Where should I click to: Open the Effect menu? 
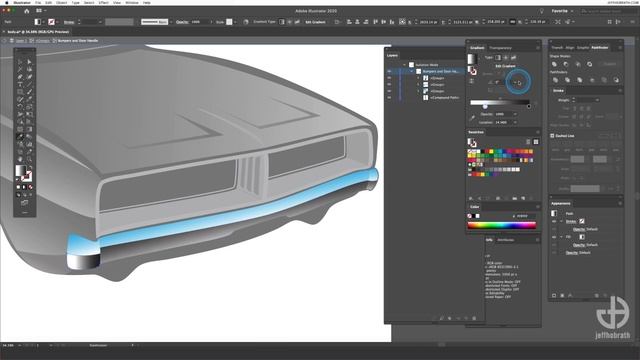(104, 2)
